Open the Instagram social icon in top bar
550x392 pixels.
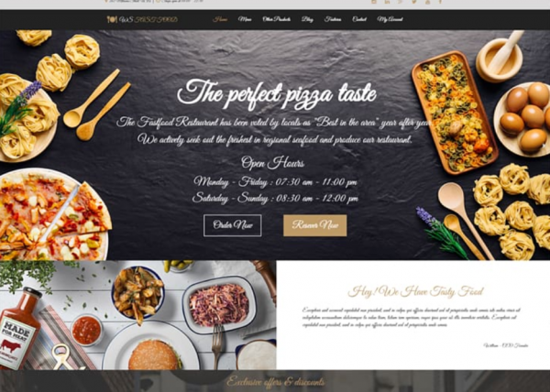pos(374,2)
